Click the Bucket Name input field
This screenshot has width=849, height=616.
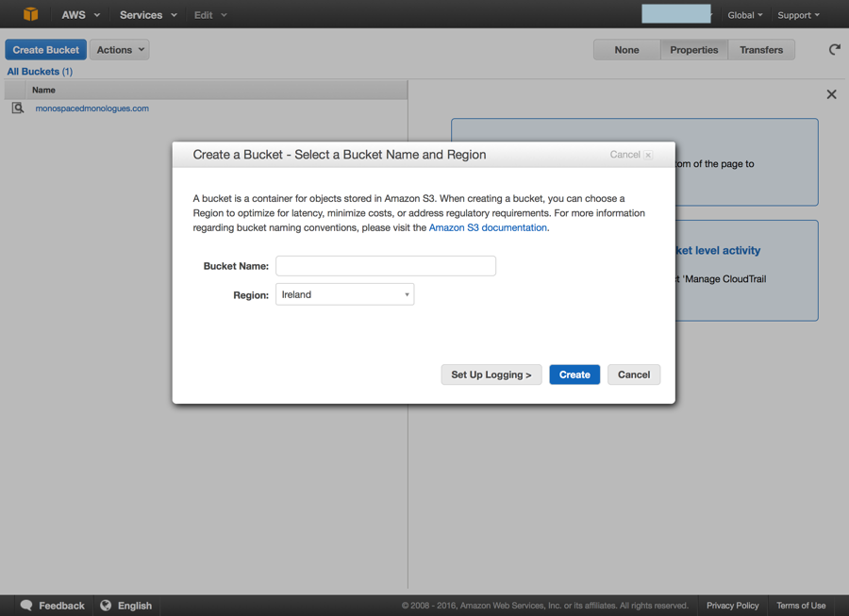tap(386, 266)
